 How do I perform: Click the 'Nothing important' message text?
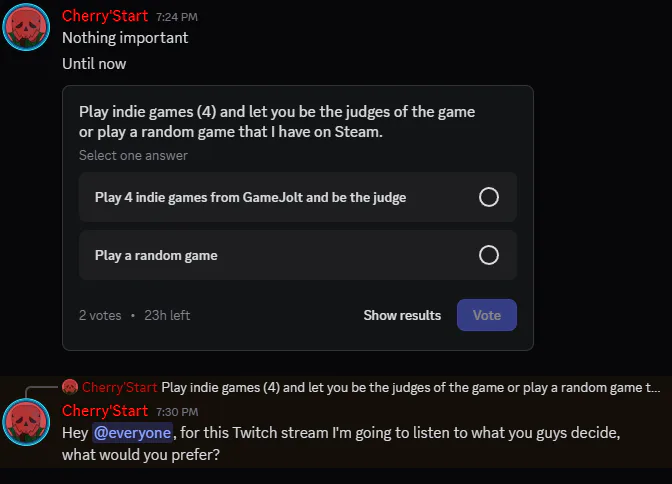(x=125, y=38)
